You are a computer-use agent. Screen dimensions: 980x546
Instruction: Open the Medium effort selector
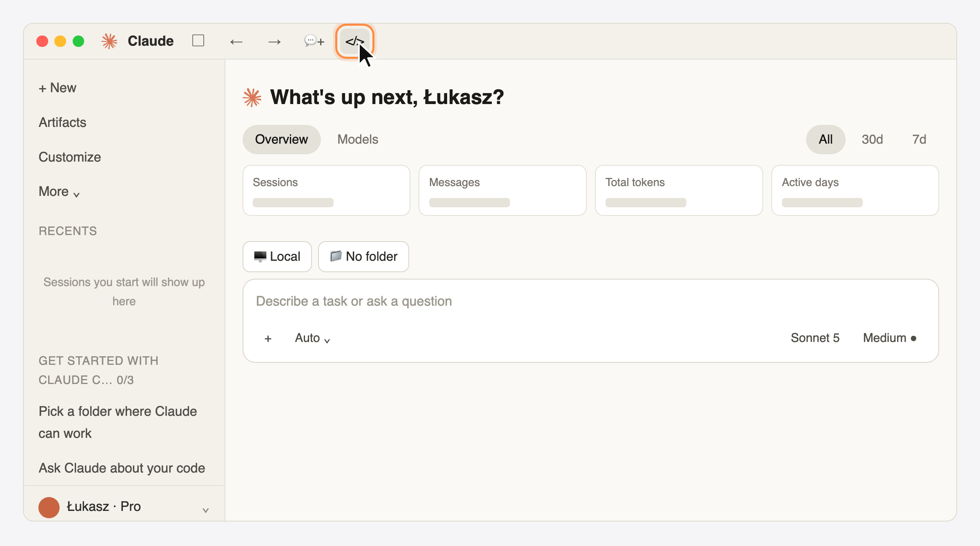(890, 338)
